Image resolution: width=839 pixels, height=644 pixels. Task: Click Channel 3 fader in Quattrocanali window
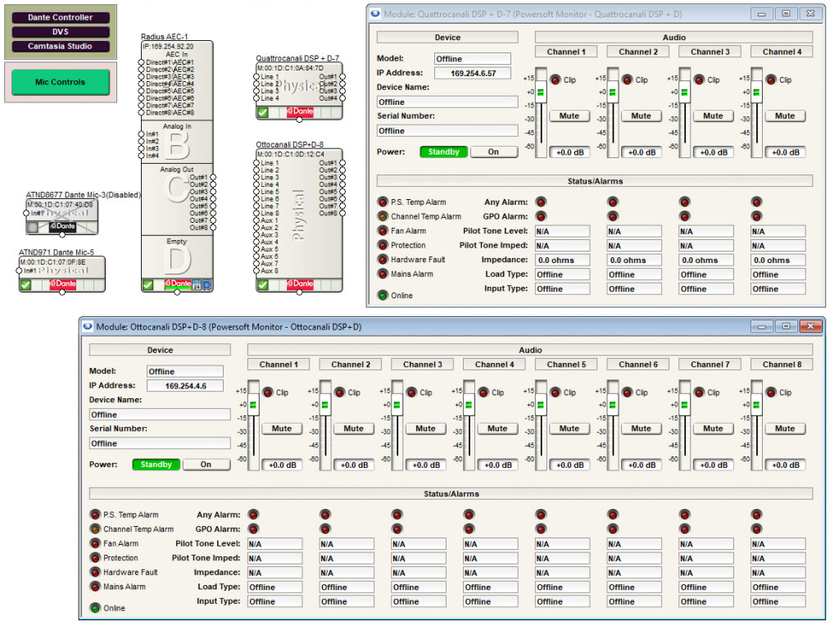point(684,92)
